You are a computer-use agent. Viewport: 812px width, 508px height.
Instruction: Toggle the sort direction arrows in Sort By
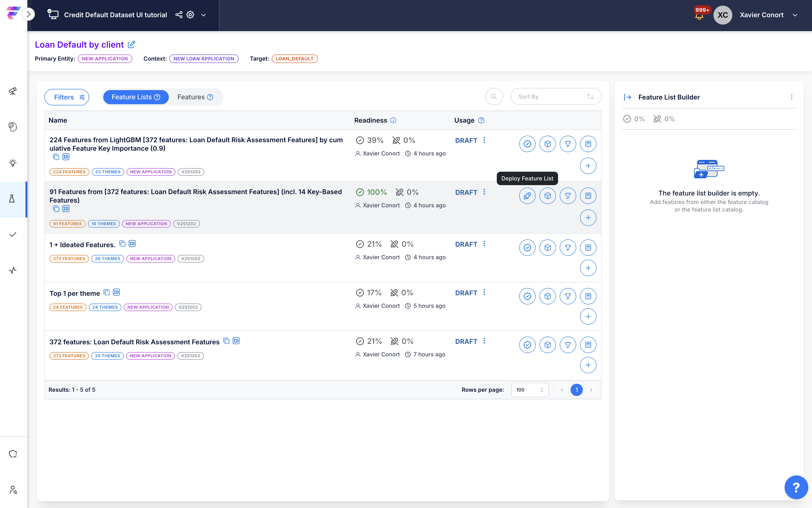[590, 97]
